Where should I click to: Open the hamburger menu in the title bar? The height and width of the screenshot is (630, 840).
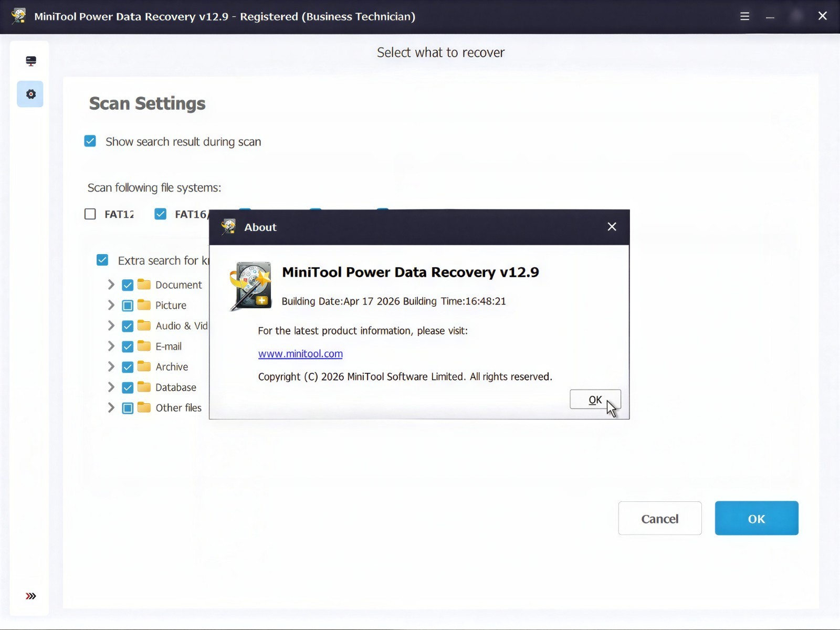click(744, 16)
